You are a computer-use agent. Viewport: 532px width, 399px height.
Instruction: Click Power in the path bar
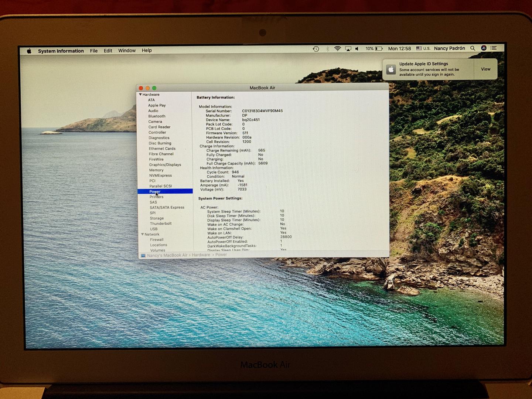point(221,255)
